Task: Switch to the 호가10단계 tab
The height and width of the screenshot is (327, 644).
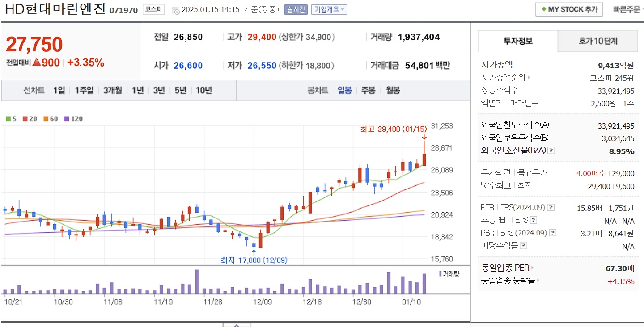Action: coord(598,41)
